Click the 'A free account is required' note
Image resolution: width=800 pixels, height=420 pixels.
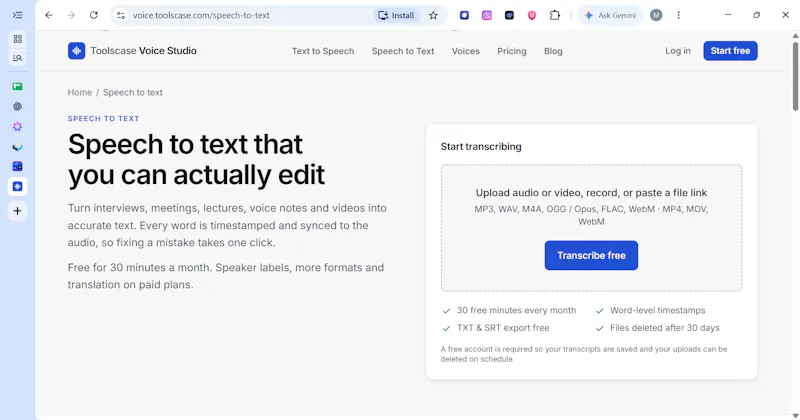tap(584, 354)
